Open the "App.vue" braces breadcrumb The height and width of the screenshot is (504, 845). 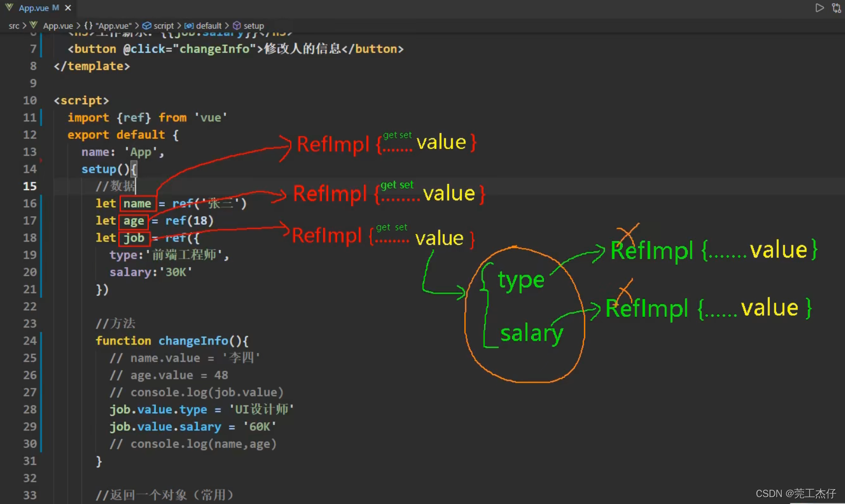click(109, 25)
